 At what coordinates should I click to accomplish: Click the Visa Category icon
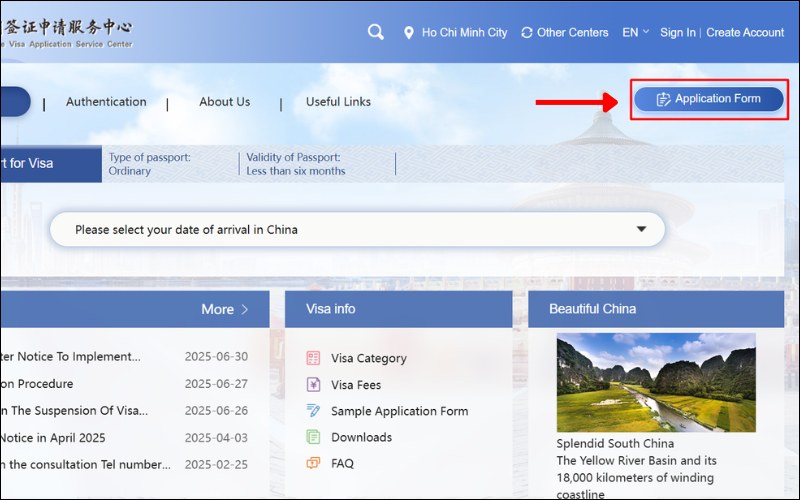313,358
